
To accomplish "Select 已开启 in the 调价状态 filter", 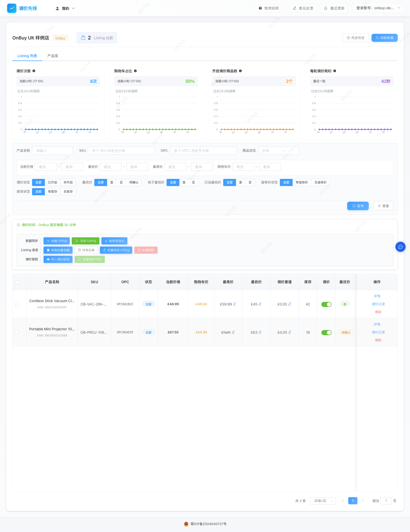I will click(x=53, y=182).
